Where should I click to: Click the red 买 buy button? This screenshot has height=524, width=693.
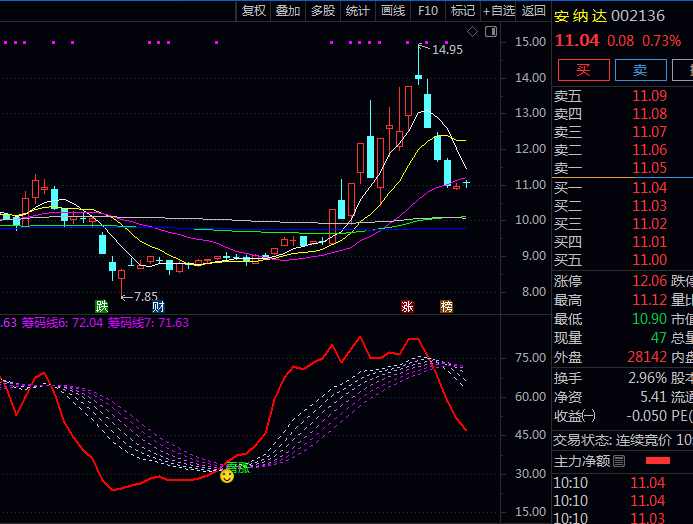tap(583, 70)
